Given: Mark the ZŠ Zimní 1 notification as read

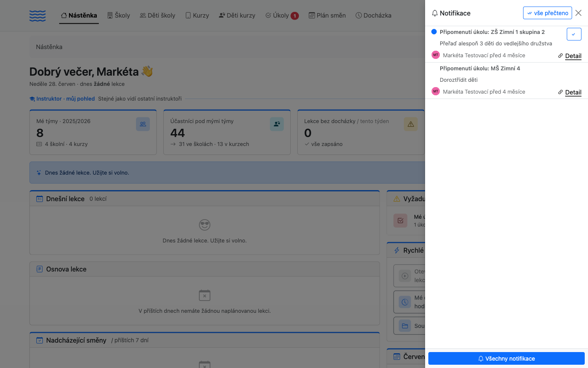Looking at the screenshot, I should (574, 34).
